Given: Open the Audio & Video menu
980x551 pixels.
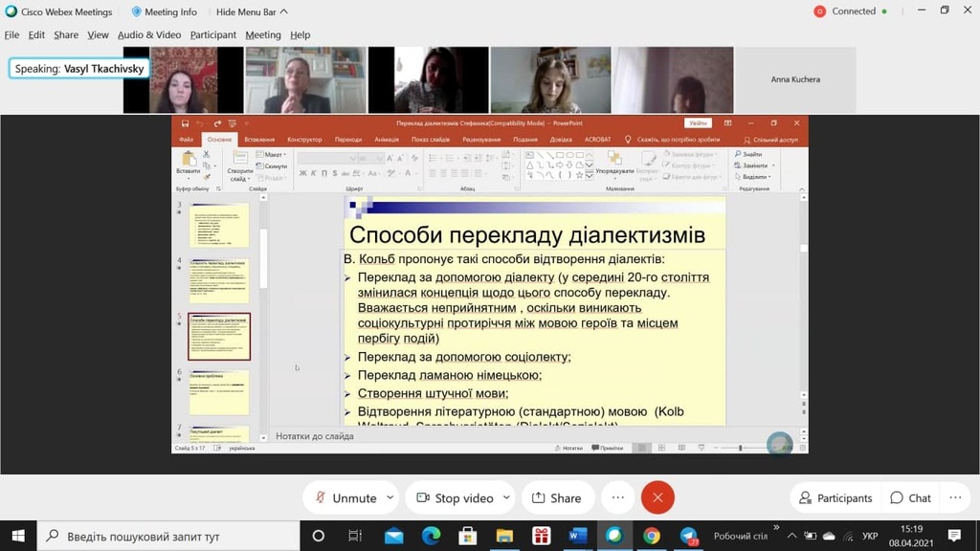Looking at the screenshot, I should (x=149, y=34).
